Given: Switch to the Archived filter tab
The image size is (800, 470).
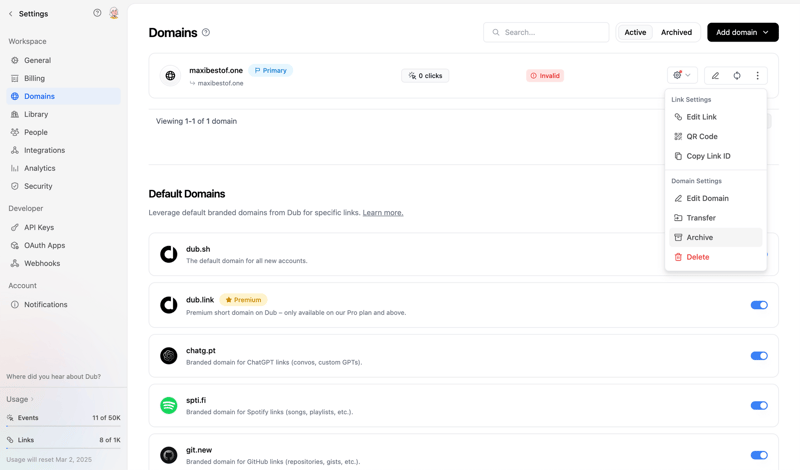Looking at the screenshot, I should pos(676,32).
